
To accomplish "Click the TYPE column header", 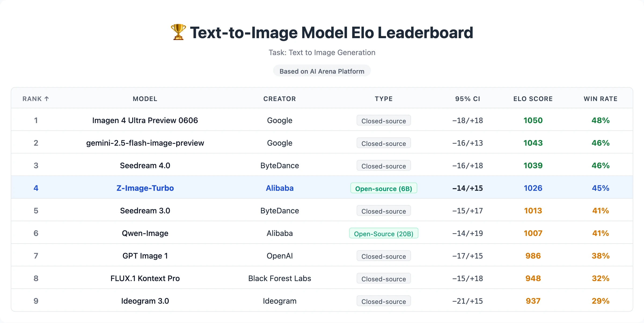I will pos(384,99).
